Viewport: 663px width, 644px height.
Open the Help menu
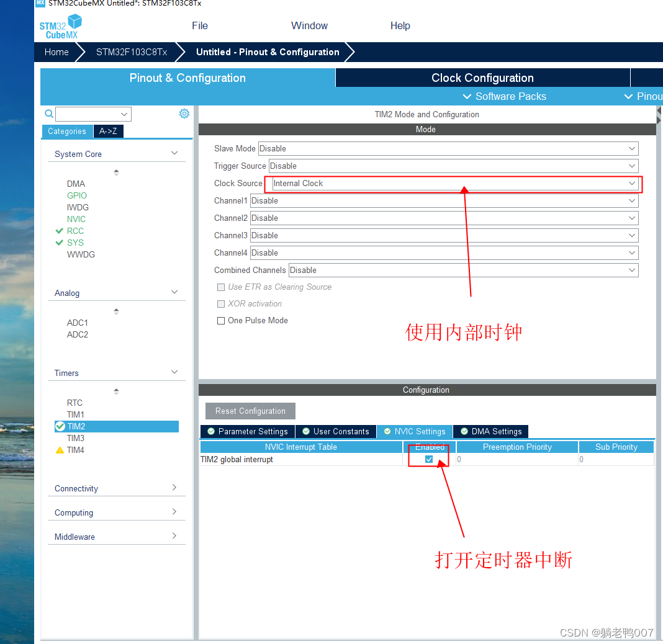(400, 26)
